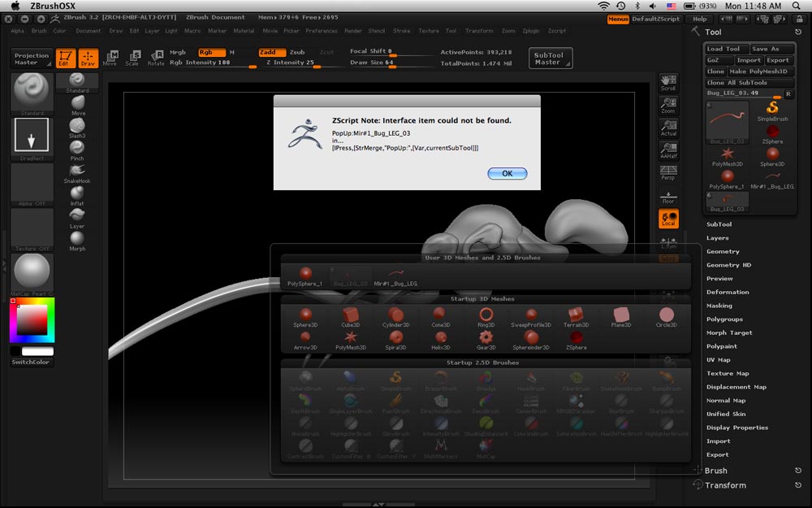Click the Scroll canvas icon
This screenshot has height=508, width=812.
[x=668, y=83]
